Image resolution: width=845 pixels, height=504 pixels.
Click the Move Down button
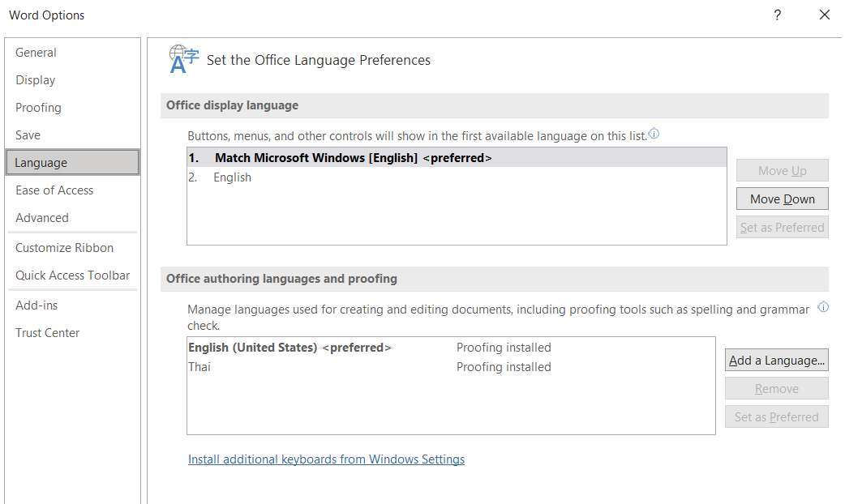coord(782,199)
